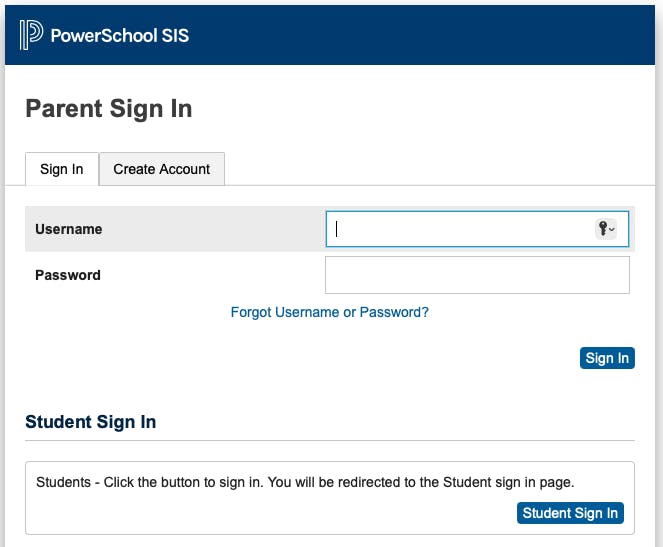Expand the autofill chevron in Username field

point(612,229)
